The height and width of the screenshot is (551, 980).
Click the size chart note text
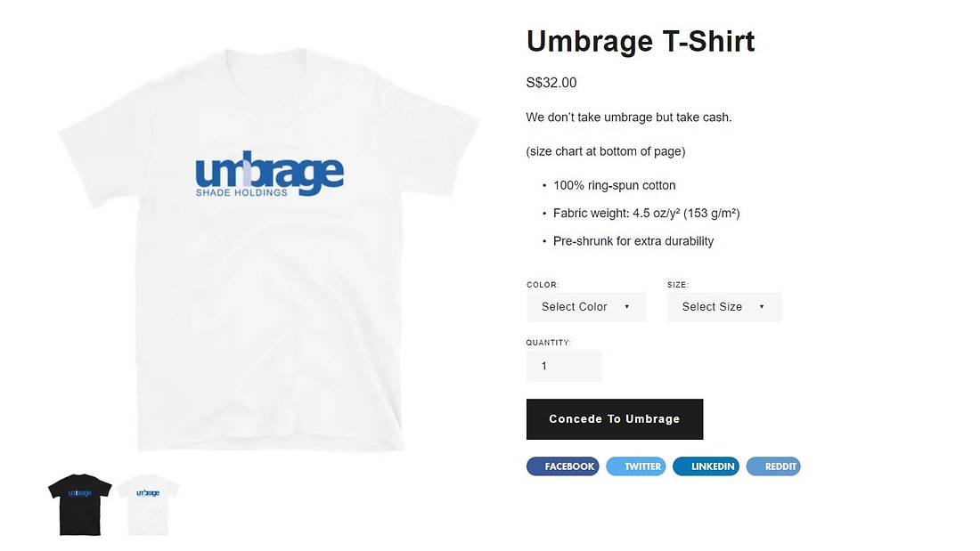tap(606, 151)
